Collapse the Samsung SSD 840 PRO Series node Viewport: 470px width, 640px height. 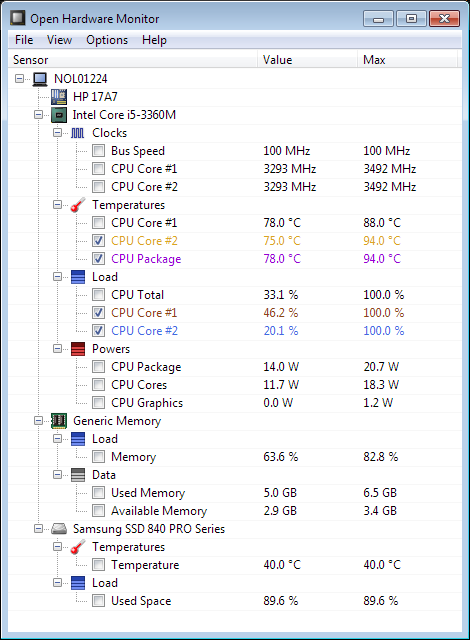[38, 529]
